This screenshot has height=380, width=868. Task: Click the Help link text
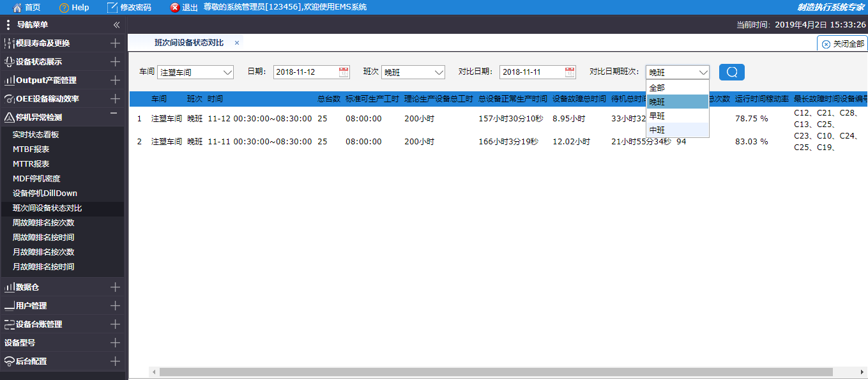click(x=80, y=8)
